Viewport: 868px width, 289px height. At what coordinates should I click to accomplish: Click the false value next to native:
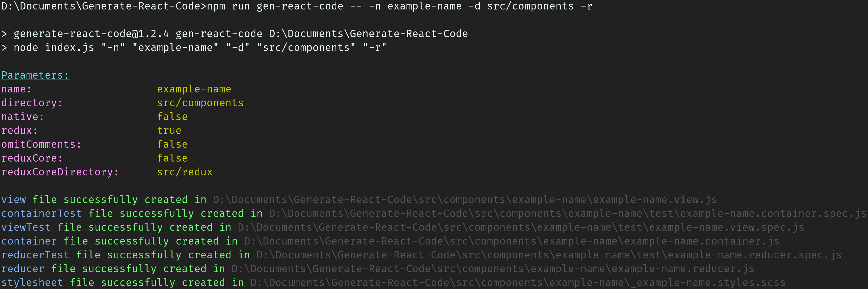172,117
